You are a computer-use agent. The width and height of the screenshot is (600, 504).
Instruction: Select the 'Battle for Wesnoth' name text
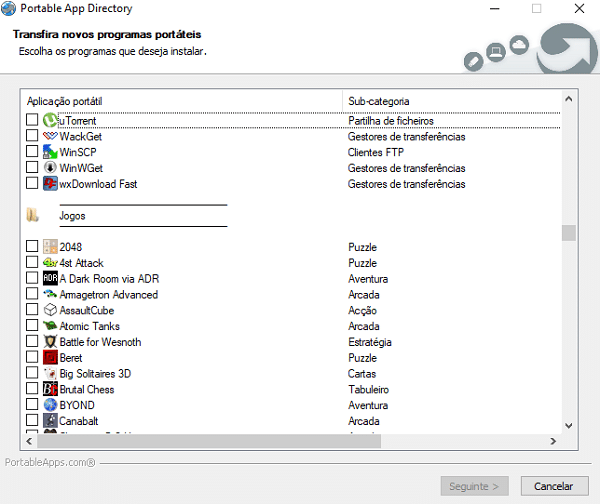[100, 342]
